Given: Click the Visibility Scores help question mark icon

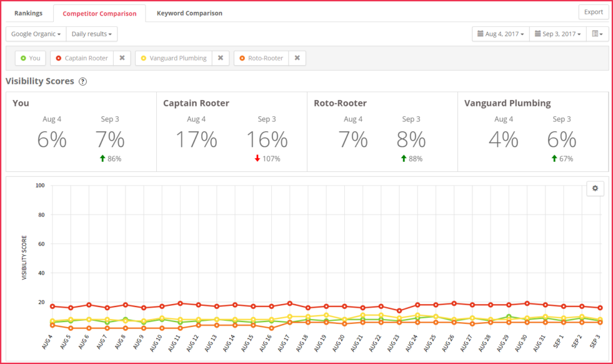Looking at the screenshot, I should (x=83, y=81).
